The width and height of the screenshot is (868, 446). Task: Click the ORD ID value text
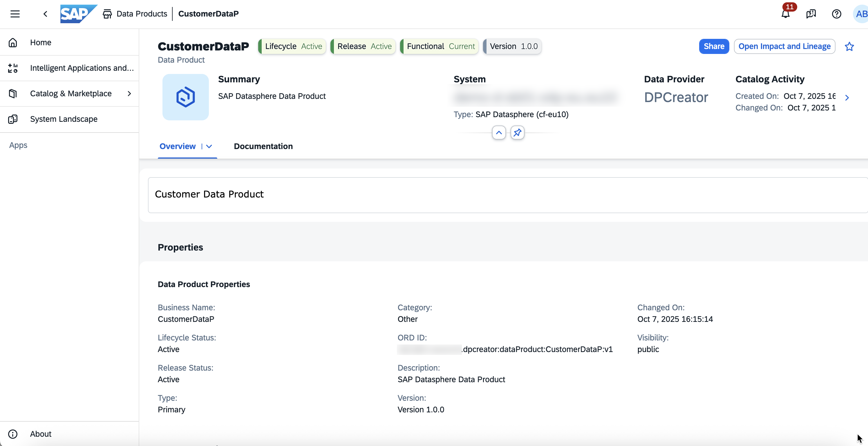click(x=505, y=349)
